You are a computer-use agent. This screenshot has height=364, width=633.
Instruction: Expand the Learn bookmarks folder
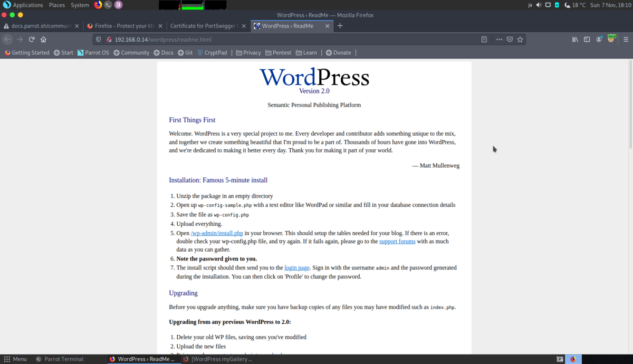point(306,53)
